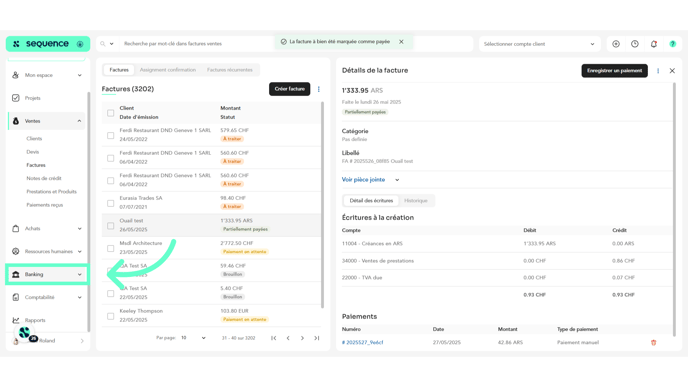688x387 pixels.
Task: Click the search magnifier icon
Action: (x=103, y=44)
